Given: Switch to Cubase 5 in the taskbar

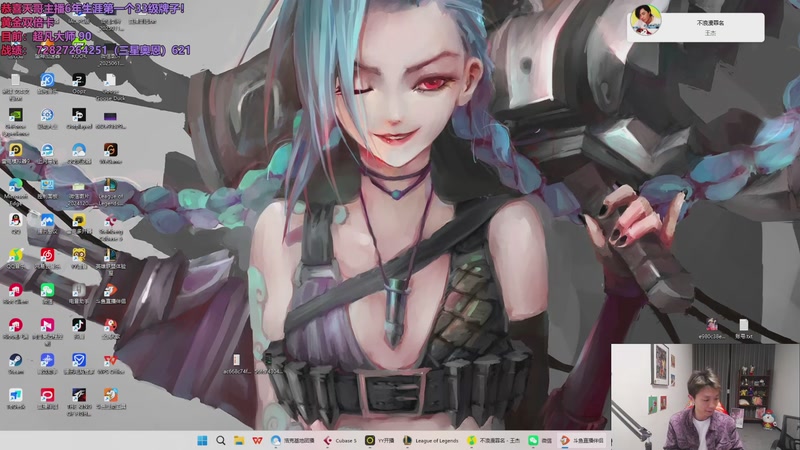Looking at the screenshot, I should (339, 440).
